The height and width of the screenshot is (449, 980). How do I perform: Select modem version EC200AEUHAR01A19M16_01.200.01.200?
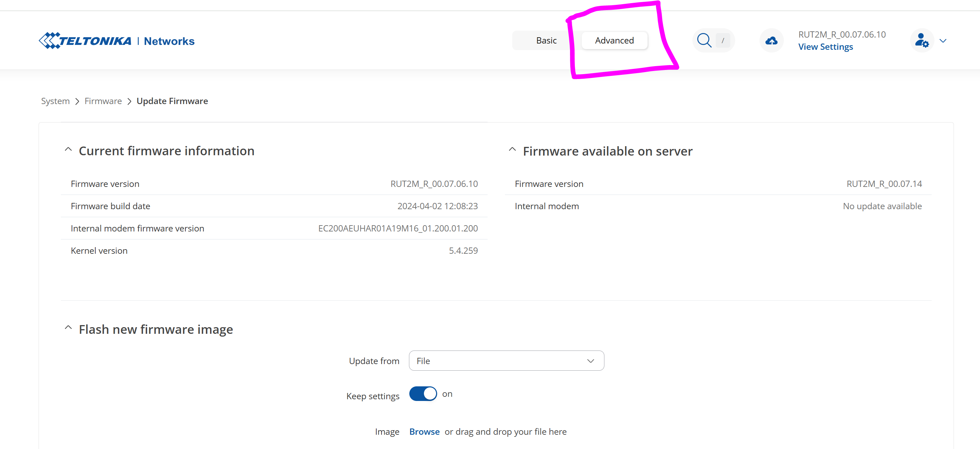[398, 228]
